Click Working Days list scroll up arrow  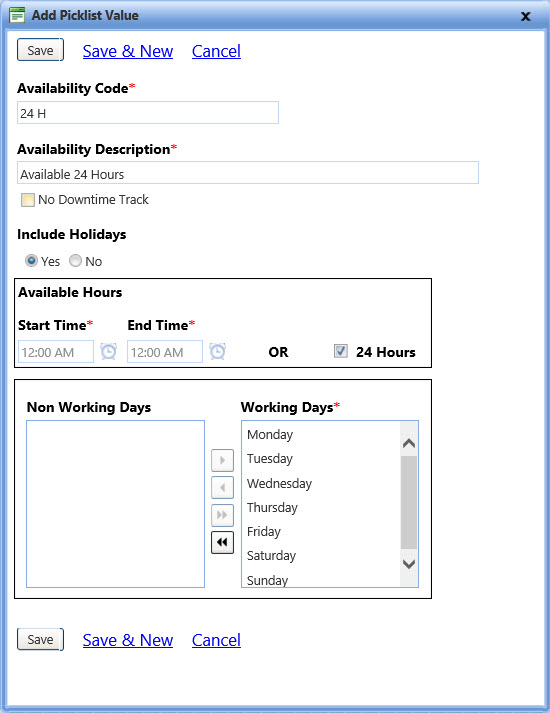(x=409, y=443)
